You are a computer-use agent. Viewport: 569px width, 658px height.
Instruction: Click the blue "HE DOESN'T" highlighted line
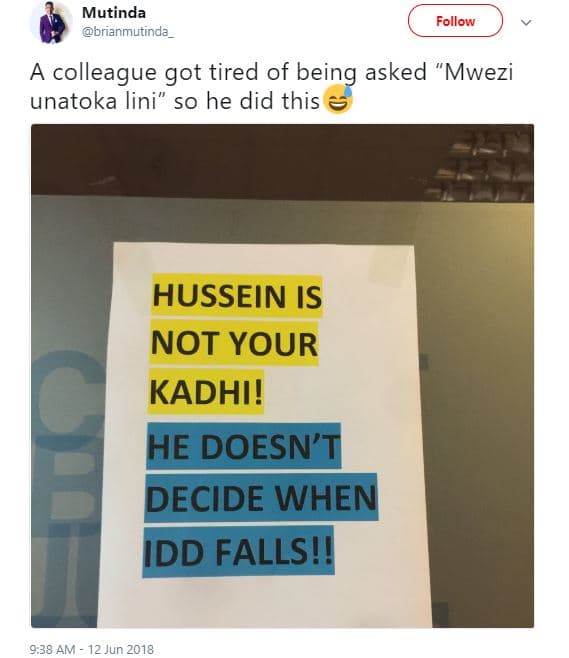[243, 446]
